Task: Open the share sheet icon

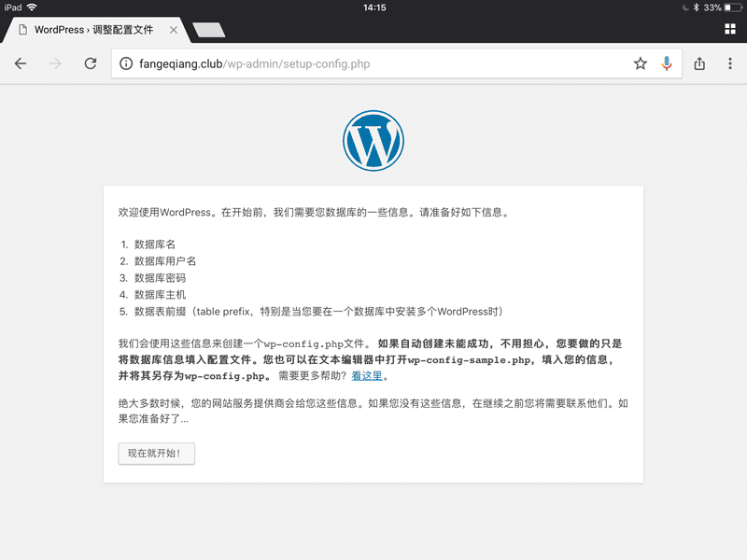Action: [x=699, y=63]
